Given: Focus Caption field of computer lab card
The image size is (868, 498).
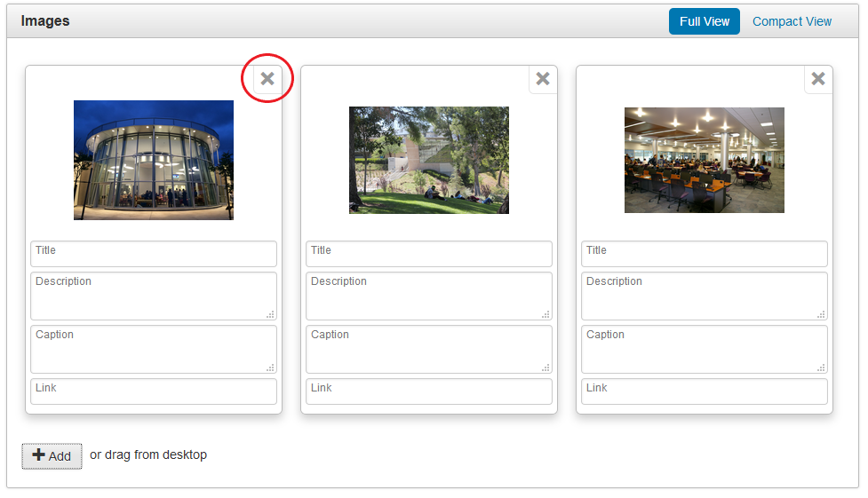Looking at the screenshot, I should pyautogui.click(x=705, y=349).
